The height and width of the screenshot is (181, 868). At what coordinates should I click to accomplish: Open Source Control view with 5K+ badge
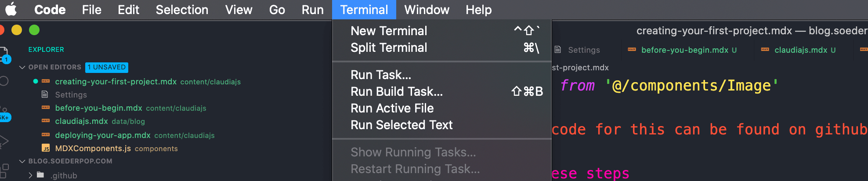(4, 112)
